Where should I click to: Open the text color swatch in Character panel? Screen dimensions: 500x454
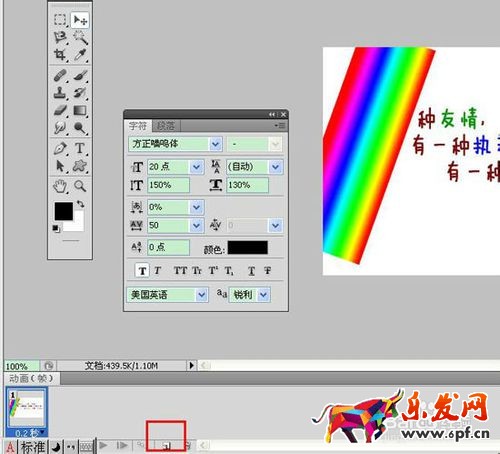[x=248, y=248]
